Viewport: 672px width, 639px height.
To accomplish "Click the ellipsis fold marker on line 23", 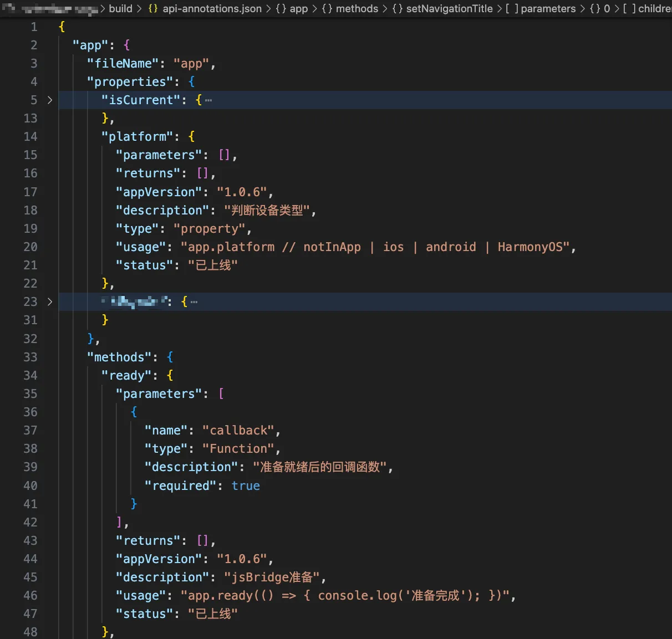I will click(x=195, y=301).
